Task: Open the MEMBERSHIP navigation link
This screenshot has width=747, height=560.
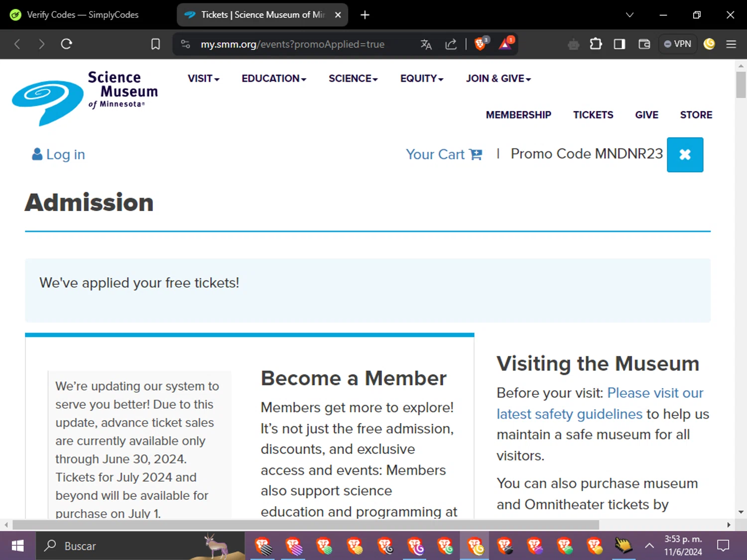Action: coord(518,115)
